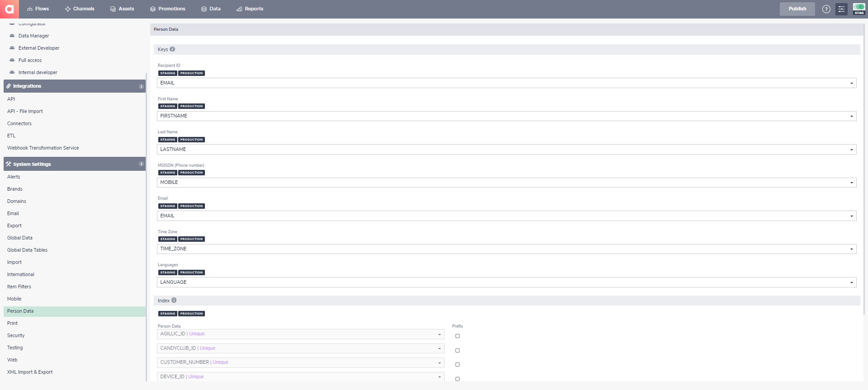The height and width of the screenshot is (390, 868).
Task: Tick the Prefix checkbox for CANDYCLUB_ID
Action: click(x=457, y=351)
